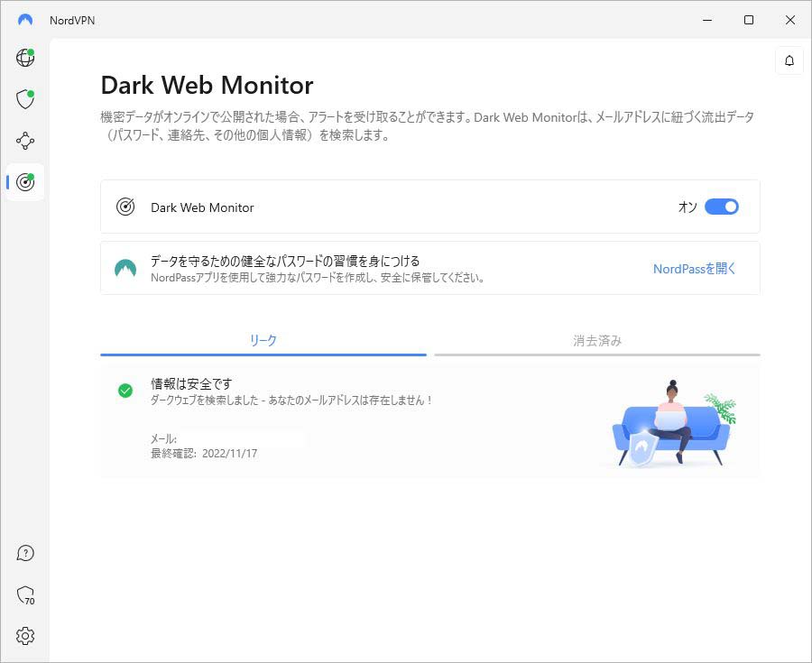Image resolution: width=812 pixels, height=663 pixels.
Task: Click the オン status label
Action: click(x=687, y=207)
